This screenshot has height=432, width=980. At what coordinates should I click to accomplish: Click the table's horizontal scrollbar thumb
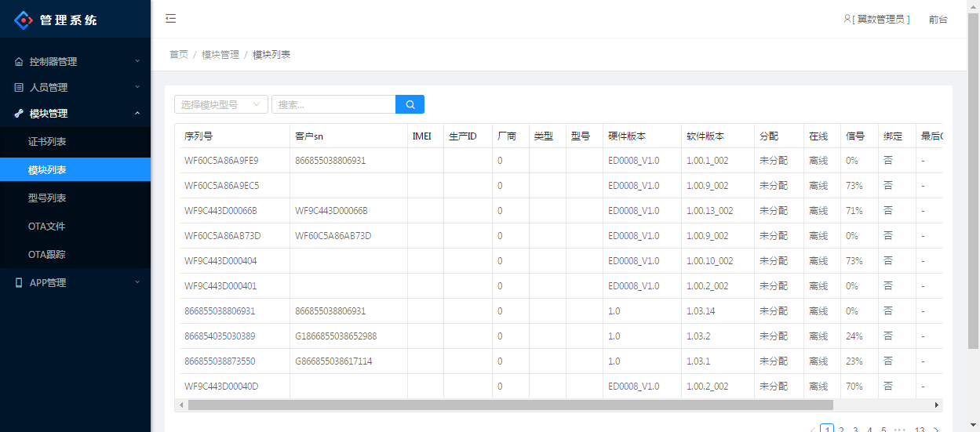pyautogui.click(x=510, y=405)
